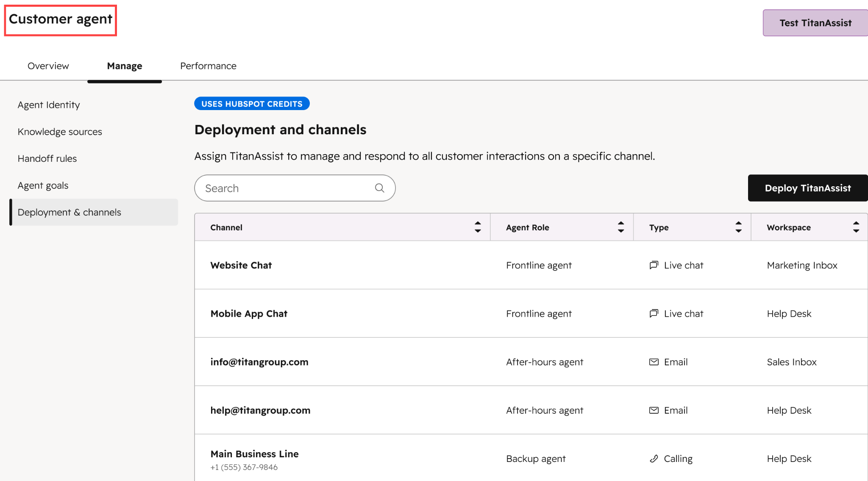This screenshot has height=481, width=868.
Task: Click After-hours agent in help@titangroup.com row
Action: [545, 410]
